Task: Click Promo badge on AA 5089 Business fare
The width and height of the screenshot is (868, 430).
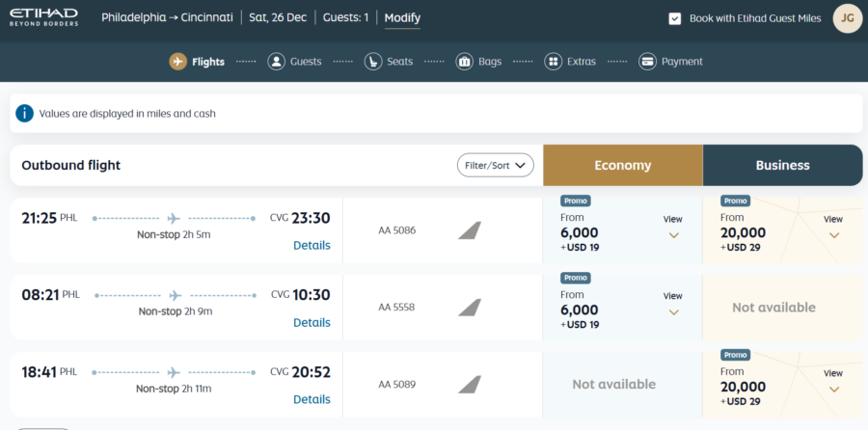Action: (x=736, y=355)
